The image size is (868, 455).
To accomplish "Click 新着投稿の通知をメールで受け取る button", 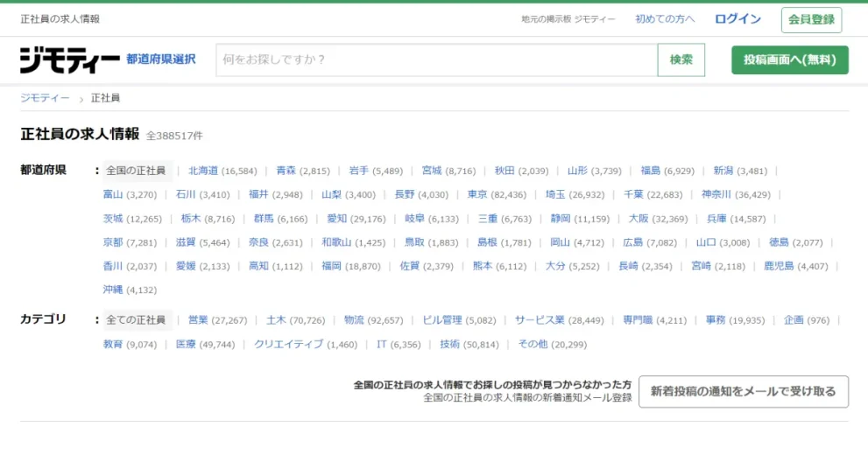I will point(744,392).
